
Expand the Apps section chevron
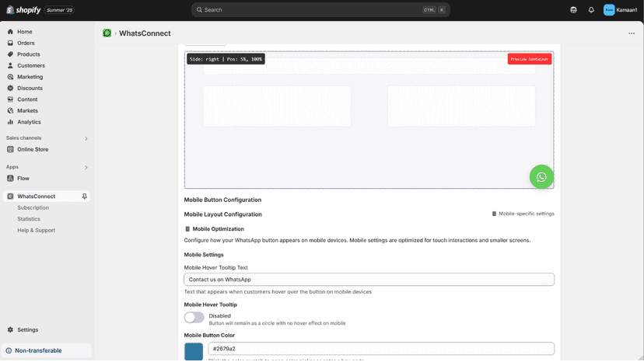tap(86, 168)
